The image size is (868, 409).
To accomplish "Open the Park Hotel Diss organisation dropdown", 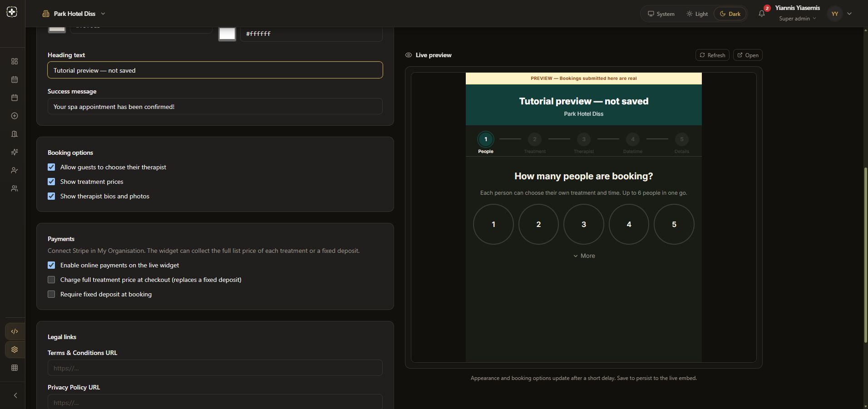I will (74, 14).
